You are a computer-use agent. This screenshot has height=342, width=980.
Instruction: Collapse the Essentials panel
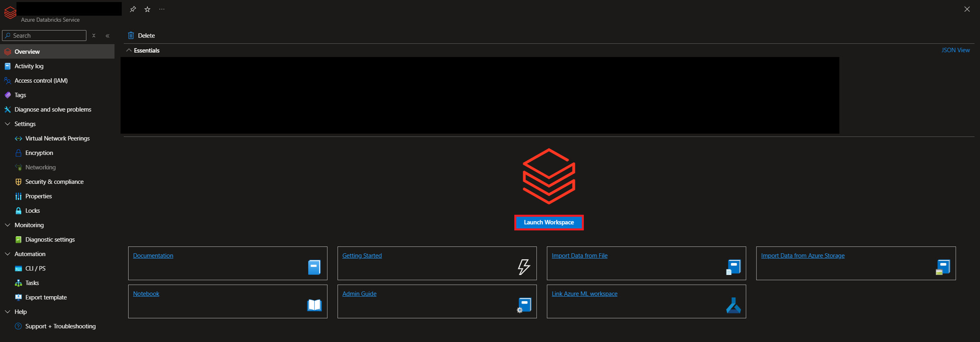click(129, 51)
